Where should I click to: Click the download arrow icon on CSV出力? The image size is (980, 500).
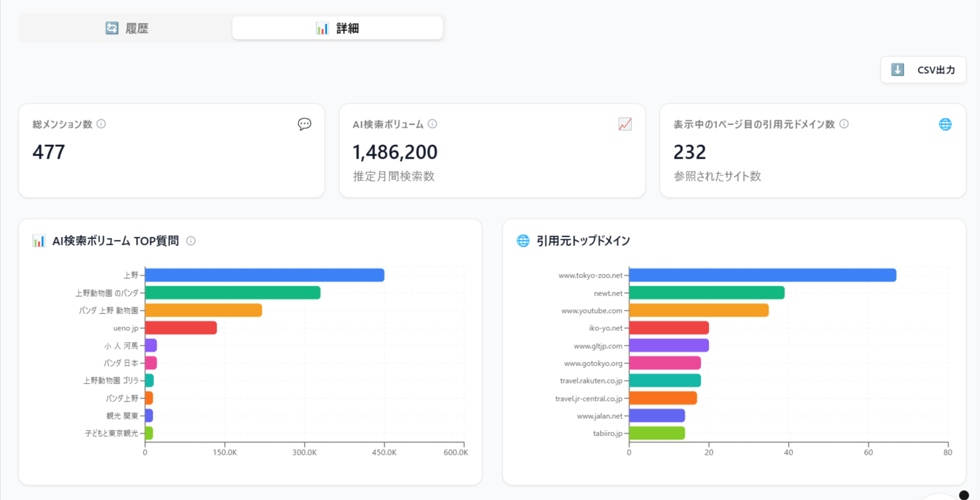pos(898,70)
